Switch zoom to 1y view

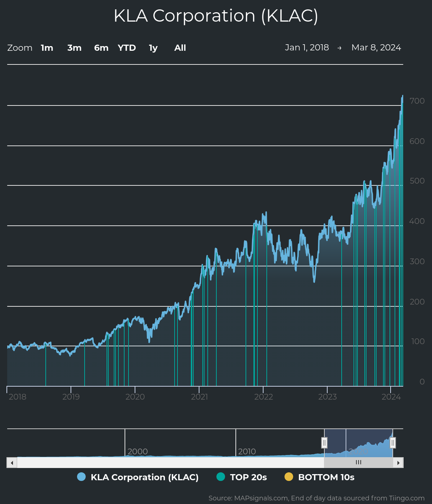(x=153, y=48)
